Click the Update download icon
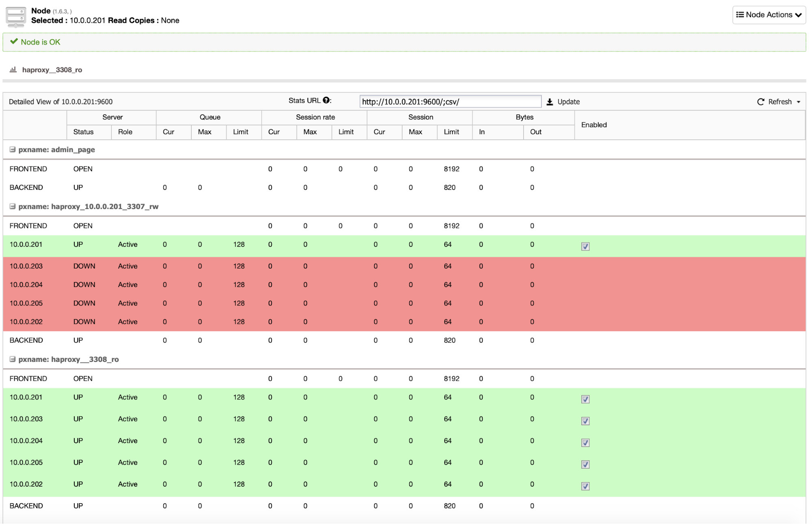Viewport: 812px width, 524px height. (550, 102)
